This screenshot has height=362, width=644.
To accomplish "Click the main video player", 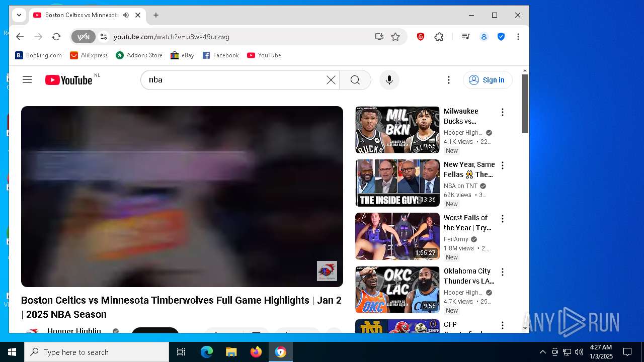I will coord(182,197).
